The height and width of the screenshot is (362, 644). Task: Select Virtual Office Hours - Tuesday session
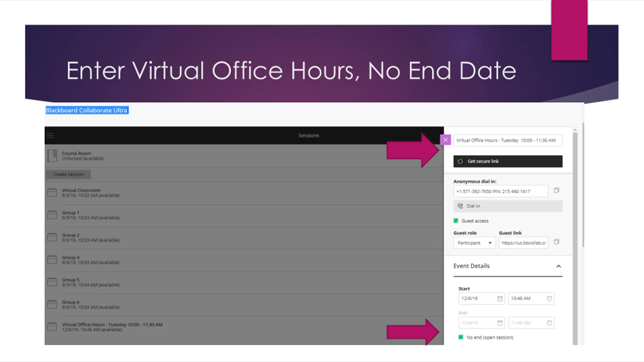point(244,327)
